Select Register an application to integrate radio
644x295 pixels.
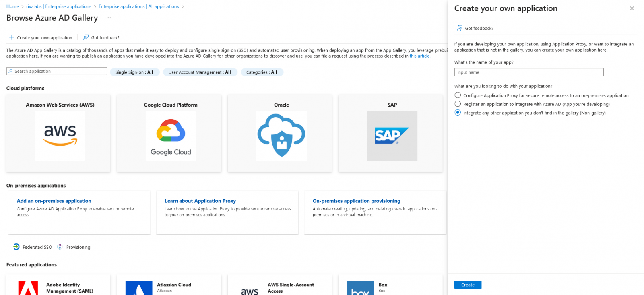pos(458,104)
